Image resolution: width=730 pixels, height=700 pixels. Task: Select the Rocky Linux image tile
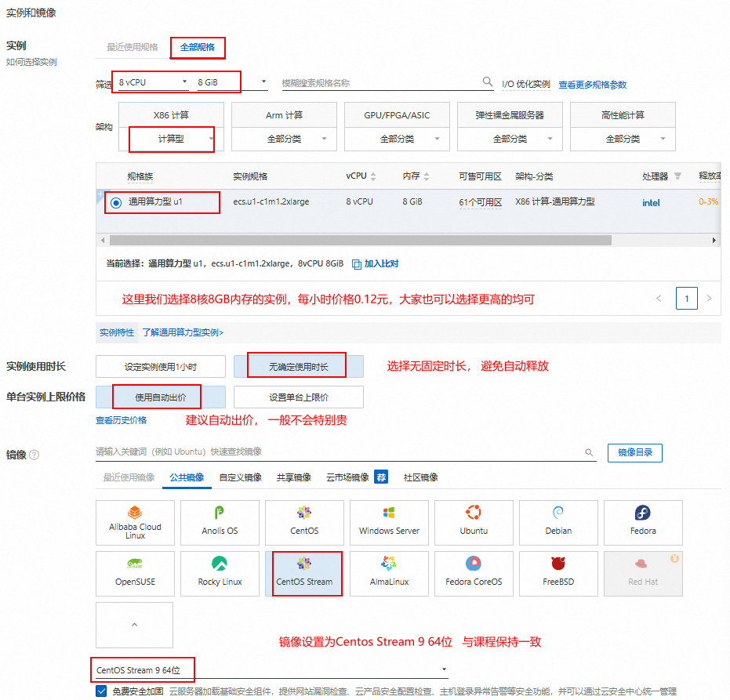(220, 574)
